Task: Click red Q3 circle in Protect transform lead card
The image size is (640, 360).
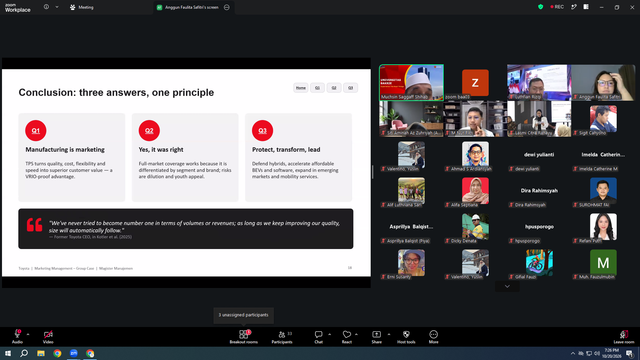Action: pos(262,131)
